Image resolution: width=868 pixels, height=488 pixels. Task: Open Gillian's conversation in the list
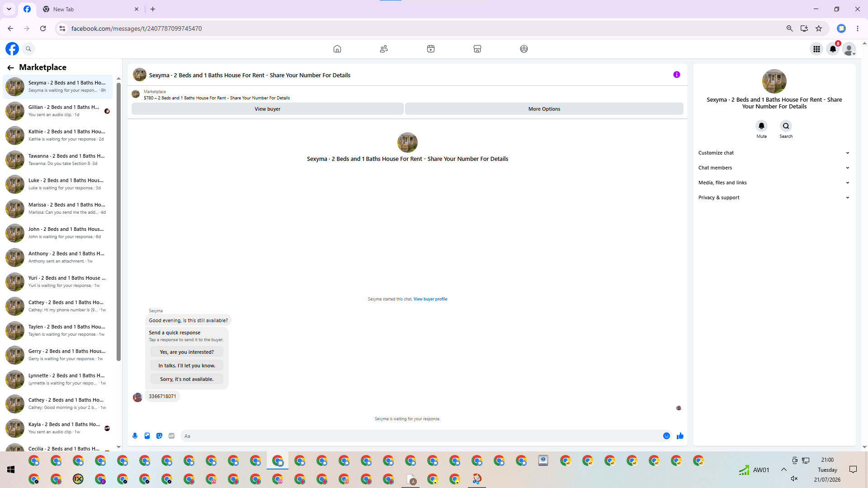click(58, 111)
